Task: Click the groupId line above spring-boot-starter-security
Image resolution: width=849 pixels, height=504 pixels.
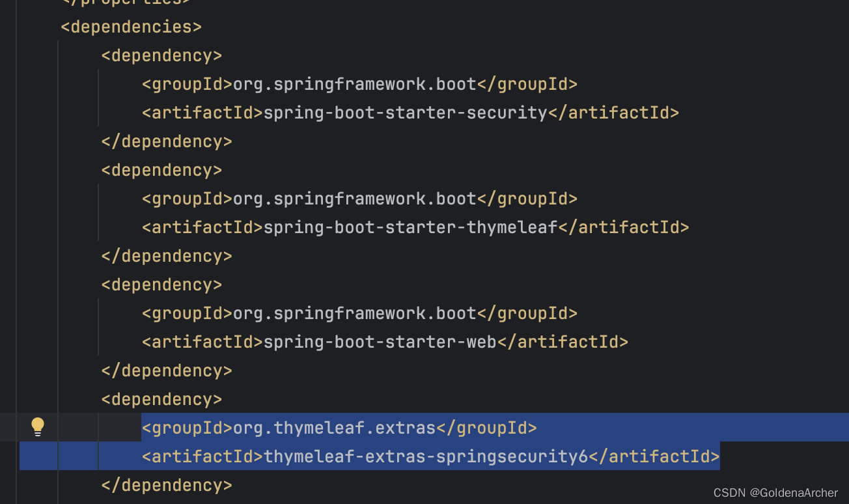Action: pos(359,85)
